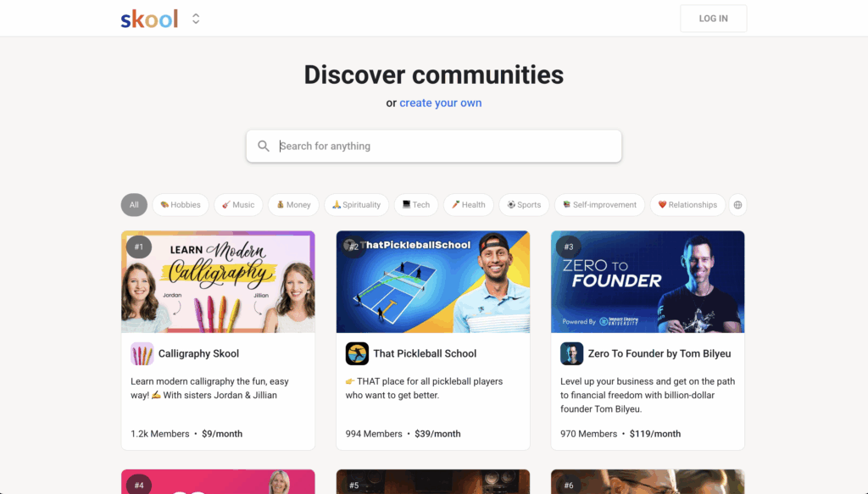This screenshot has width=868, height=494.
Task: Pick the Self-improvement category chip
Action: (x=599, y=205)
